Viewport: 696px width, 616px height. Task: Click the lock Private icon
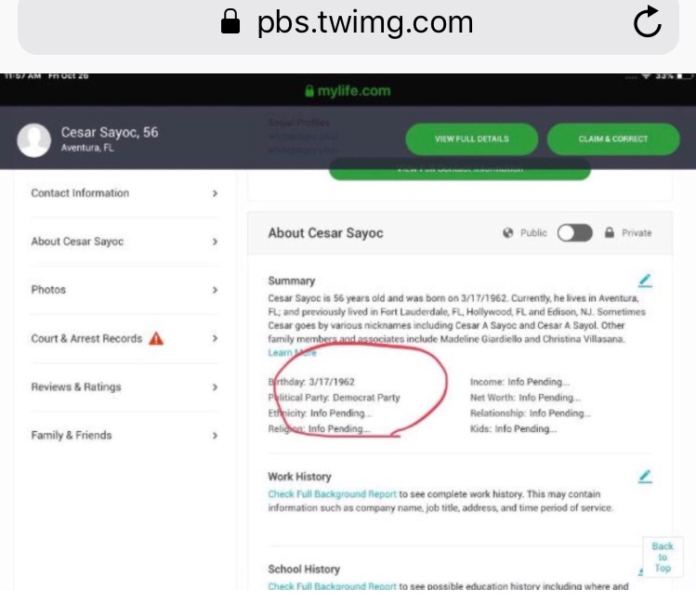pyautogui.click(x=610, y=232)
